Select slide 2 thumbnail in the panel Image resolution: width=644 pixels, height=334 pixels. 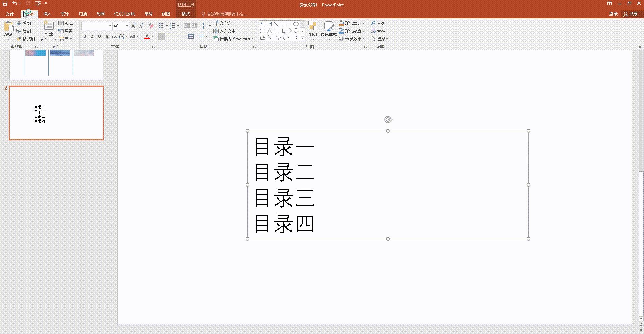click(x=56, y=113)
